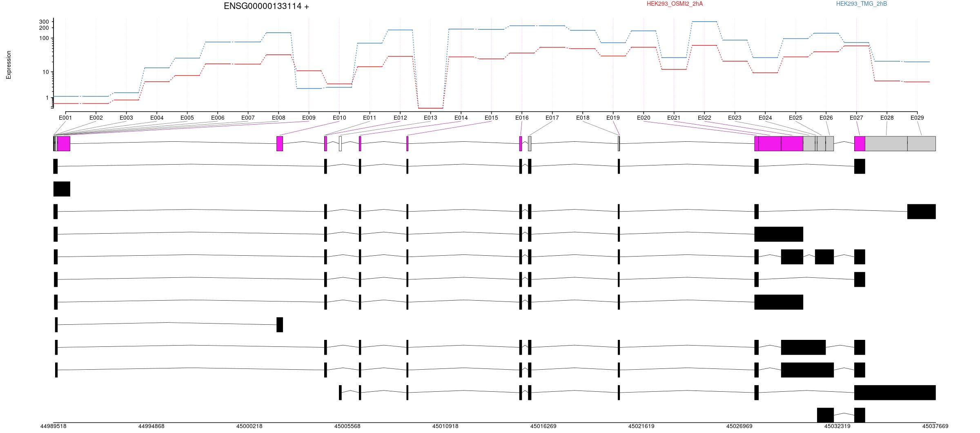Click the E024 exon label
Viewport: 980px width, 433px height.
(x=765, y=118)
